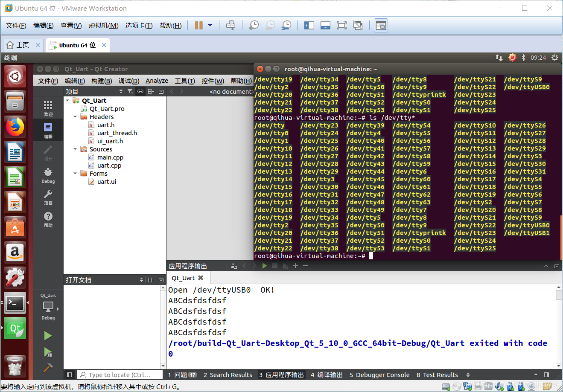
Task: Open Ubuntu system settings gear in top bar
Action: coord(554,58)
